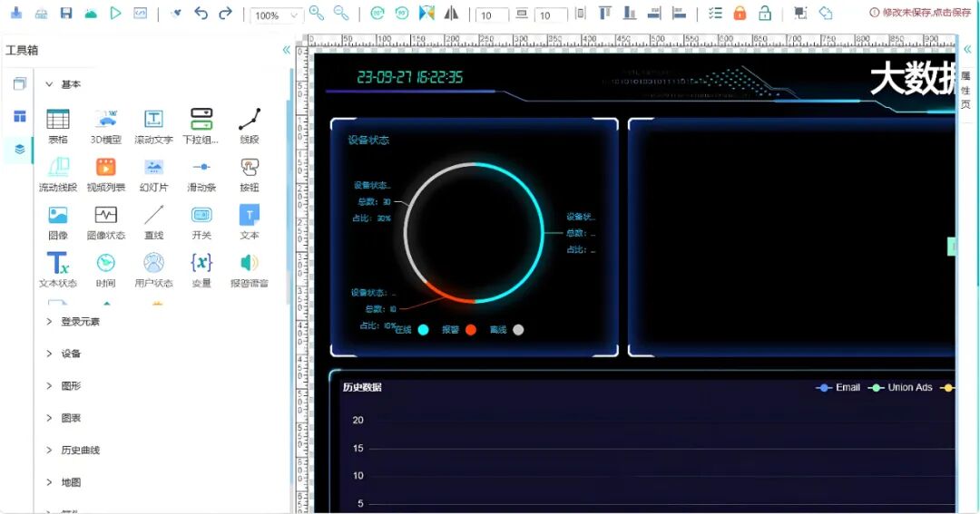Toggle the green unlock icon
This screenshot has width=980, height=514.
pyautogui.click(x=764, y=13)
